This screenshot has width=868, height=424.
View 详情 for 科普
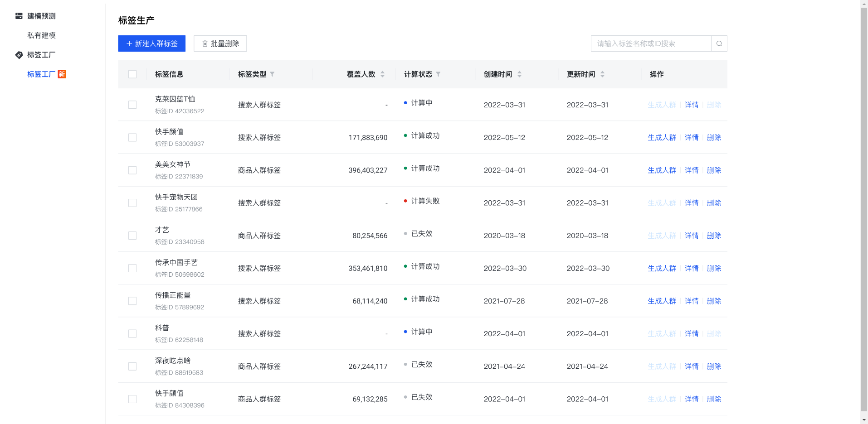coord(692,334)
